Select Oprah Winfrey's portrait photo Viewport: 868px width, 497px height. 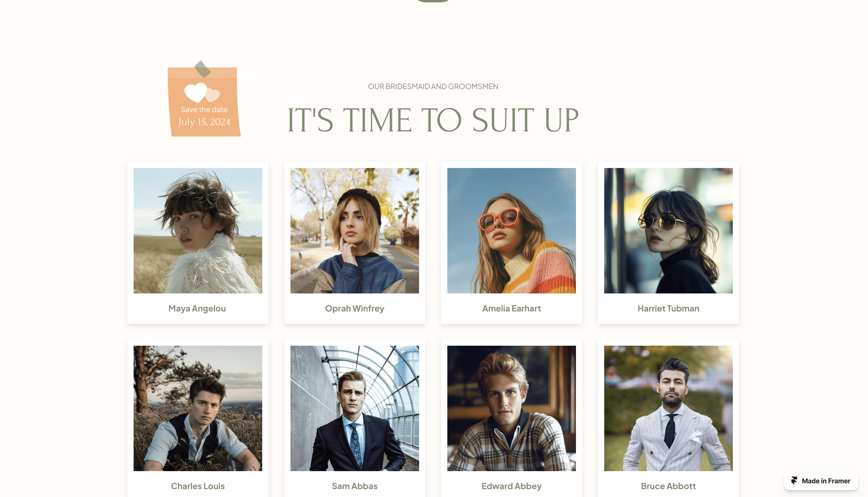click(355, 230)
